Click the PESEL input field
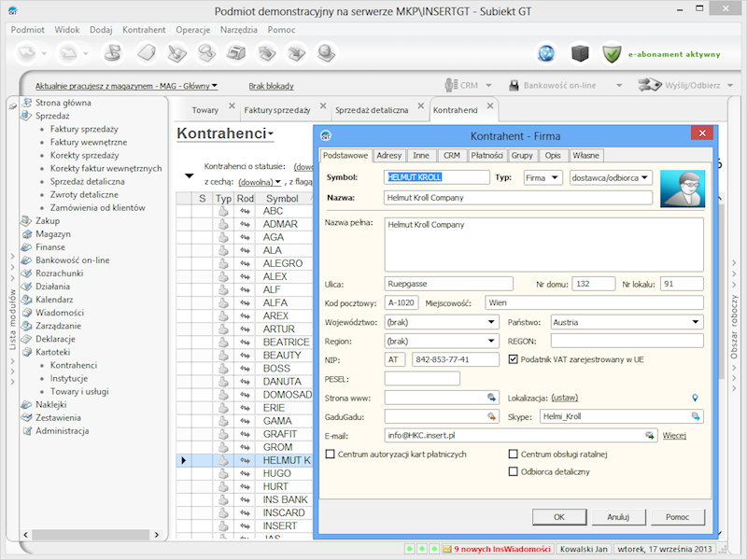This screenshot has height=560, width=747. point(422,379)
